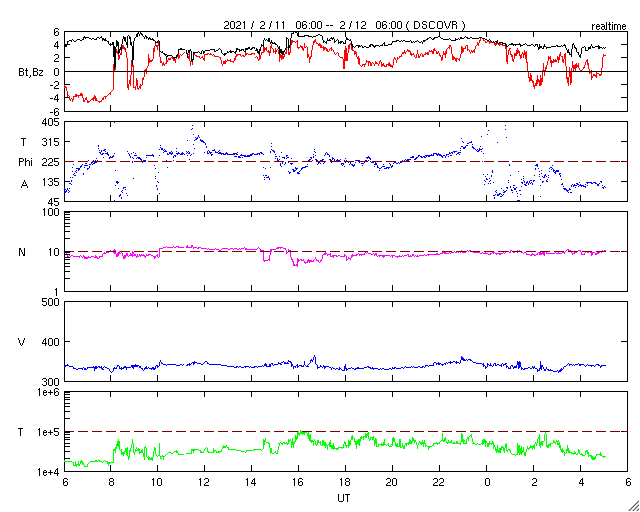Image resolution: width=640 pixels, height=512 pixels.
Task: Click the "8" hour label on UT axis
Action: 111,482
